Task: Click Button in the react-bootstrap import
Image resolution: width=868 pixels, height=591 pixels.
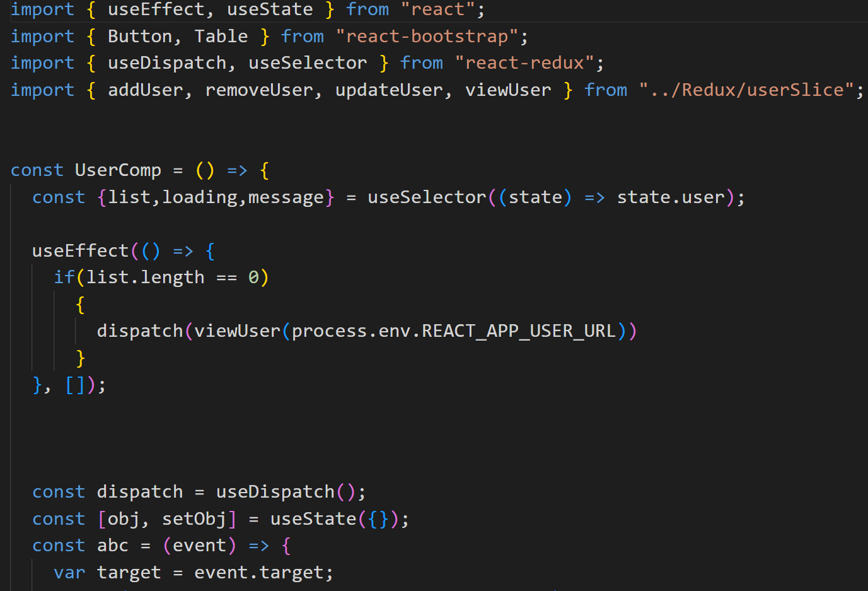Action: (139, 37)
